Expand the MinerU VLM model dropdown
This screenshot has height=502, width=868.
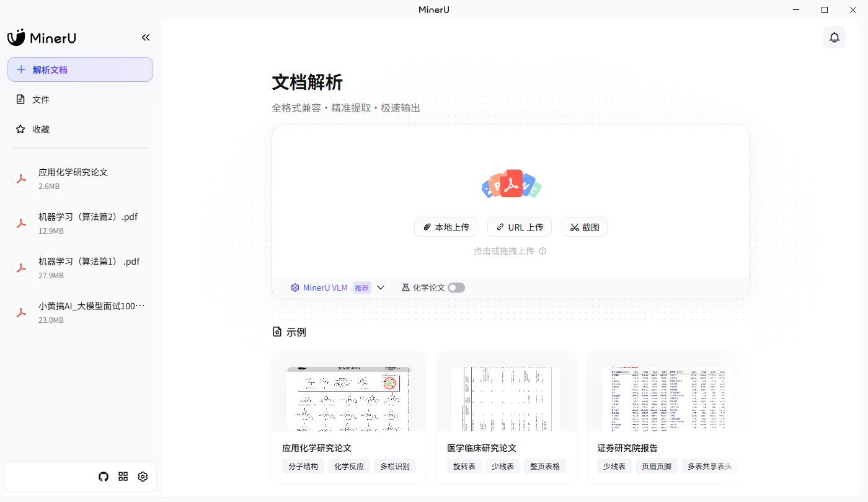(381, 288)
